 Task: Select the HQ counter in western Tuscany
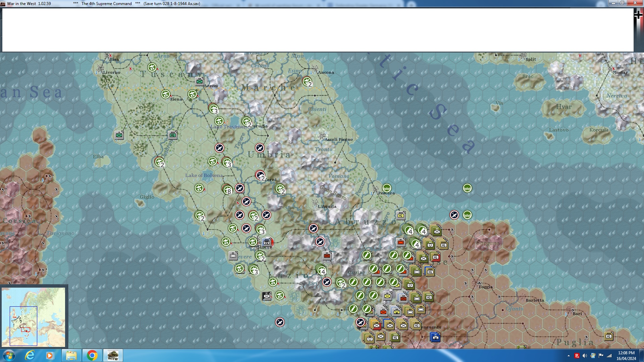point(173,135)
